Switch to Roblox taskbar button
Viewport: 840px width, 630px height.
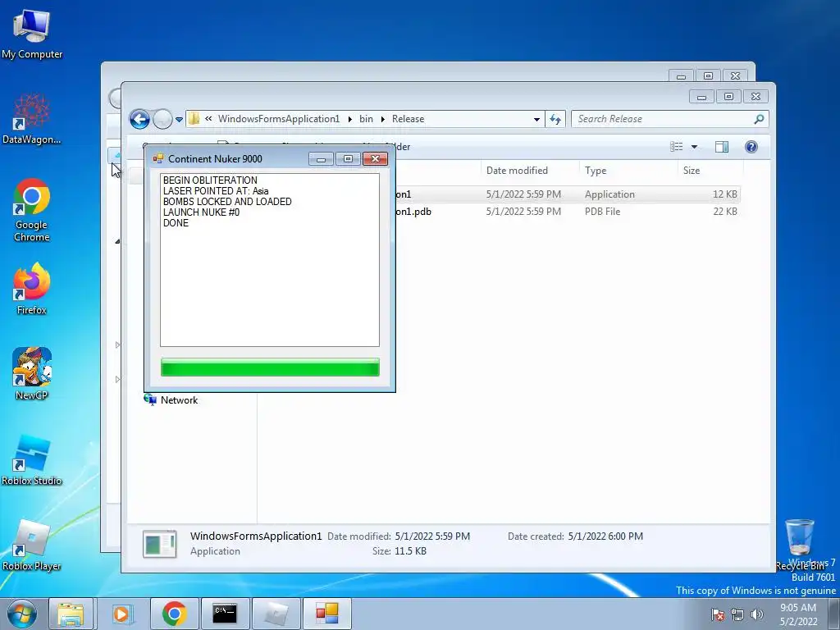pos(276,614)
